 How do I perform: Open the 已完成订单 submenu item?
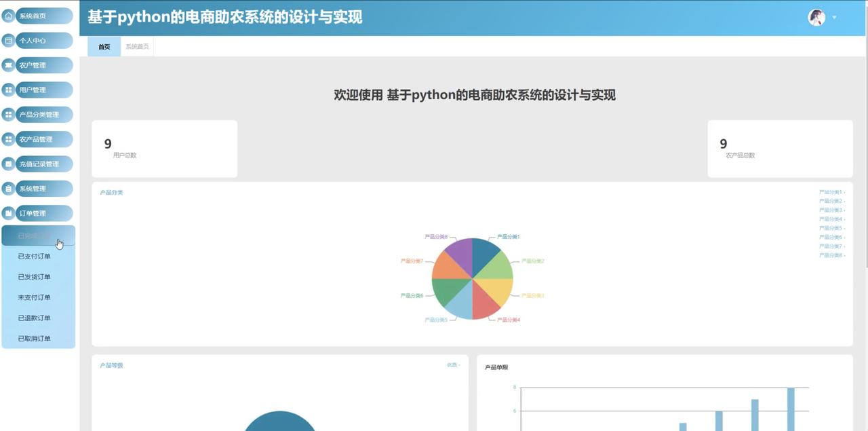pyautogui.click(x=38, y=236)
